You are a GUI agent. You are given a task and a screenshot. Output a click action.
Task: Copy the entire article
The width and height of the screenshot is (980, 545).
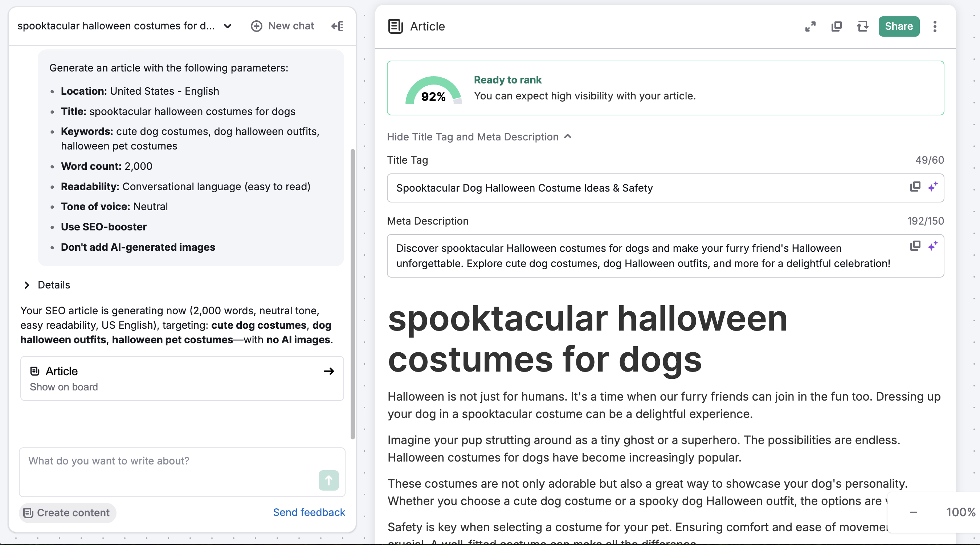pos(837,26)
